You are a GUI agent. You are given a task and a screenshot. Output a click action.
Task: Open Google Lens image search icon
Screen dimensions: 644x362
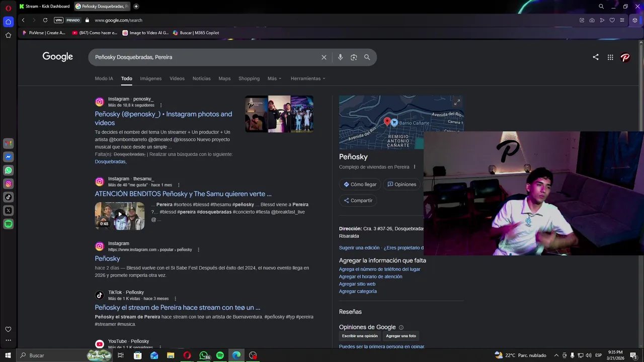pyautogui.click(x=354, y=57)
